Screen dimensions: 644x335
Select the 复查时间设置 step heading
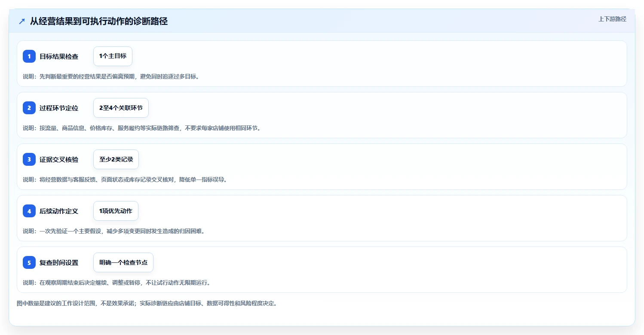[x=59, y=262]
